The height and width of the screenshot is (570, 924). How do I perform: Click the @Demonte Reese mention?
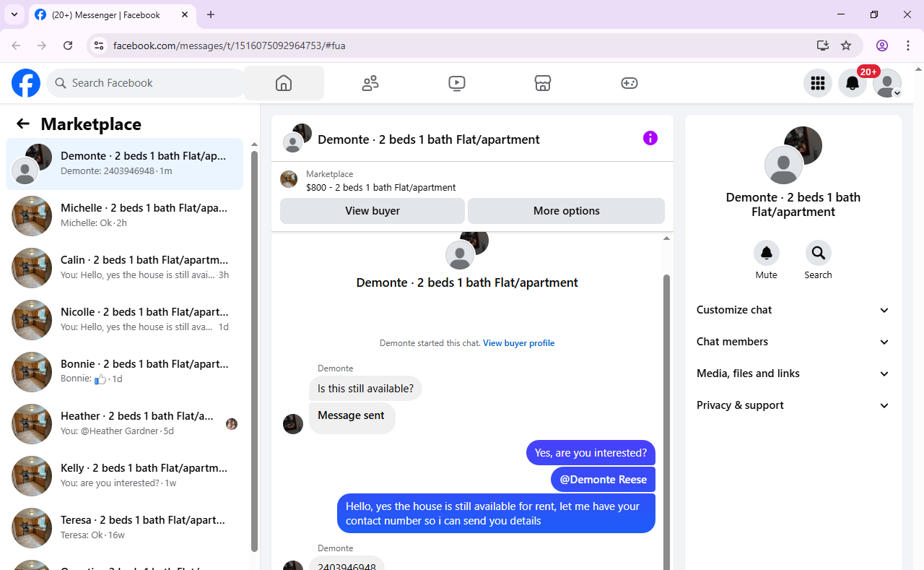(x=603, y=480)
